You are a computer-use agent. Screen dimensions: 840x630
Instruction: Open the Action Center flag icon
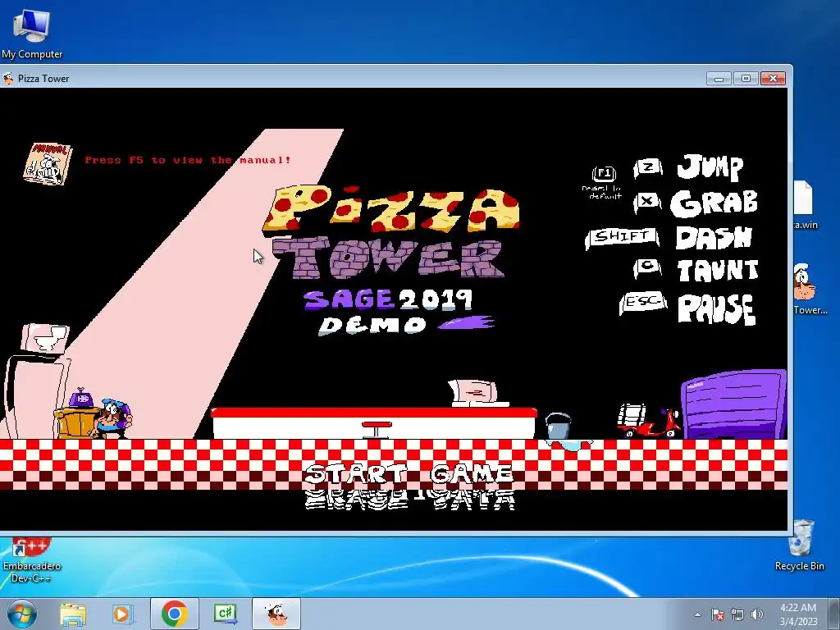(x=718, y=614)
